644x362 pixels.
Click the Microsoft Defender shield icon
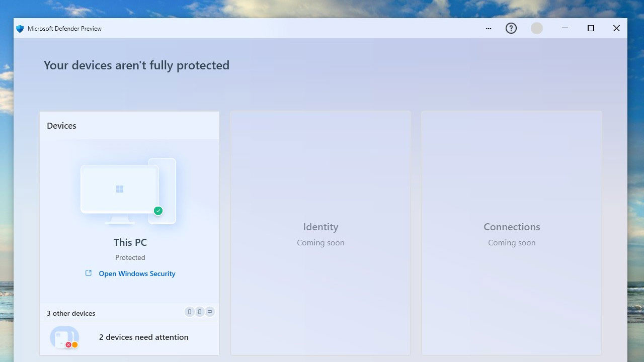click(19, 28)
